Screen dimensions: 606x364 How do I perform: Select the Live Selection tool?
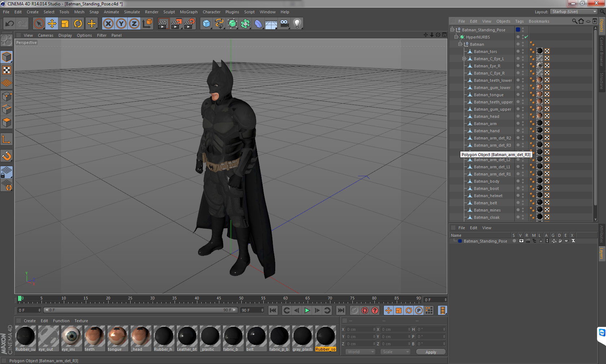[39, 24]
